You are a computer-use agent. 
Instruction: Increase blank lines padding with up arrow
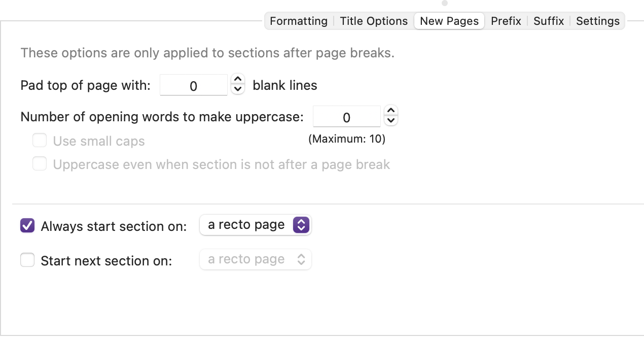click(x=238, y=80)
